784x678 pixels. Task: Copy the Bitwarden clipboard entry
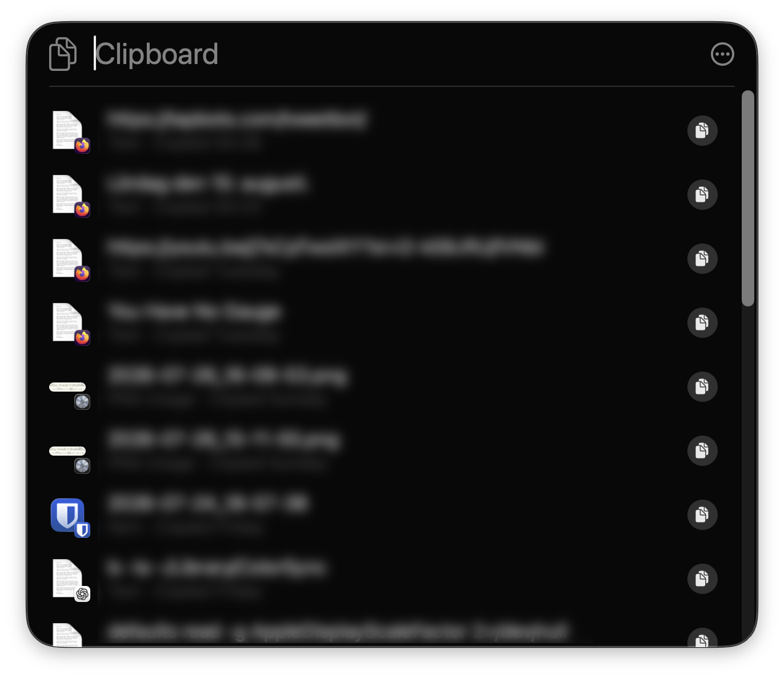pos(702,515)
